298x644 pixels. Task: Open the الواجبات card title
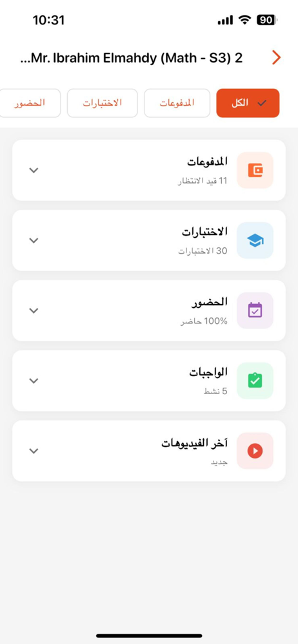[x=208, y=372]
